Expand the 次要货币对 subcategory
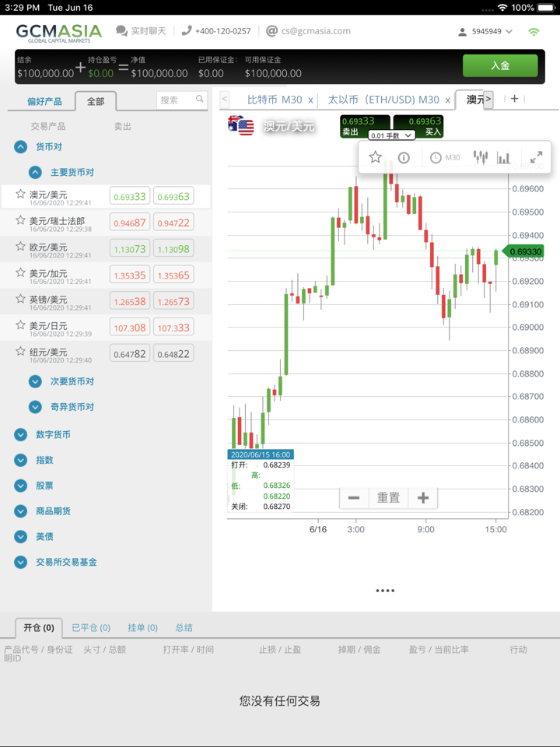The width and height of the screenshot is (560, 747). tap(35, 382)
